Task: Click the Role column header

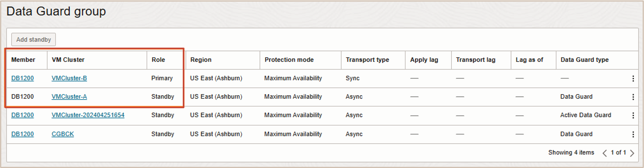Action: pyautogui.click(x=158, y=60)
